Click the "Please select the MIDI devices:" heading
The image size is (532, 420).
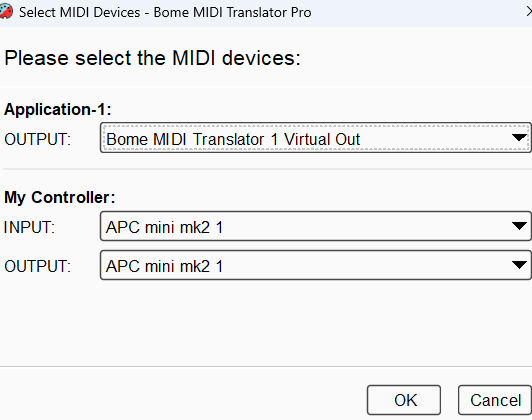coord(152,58)
